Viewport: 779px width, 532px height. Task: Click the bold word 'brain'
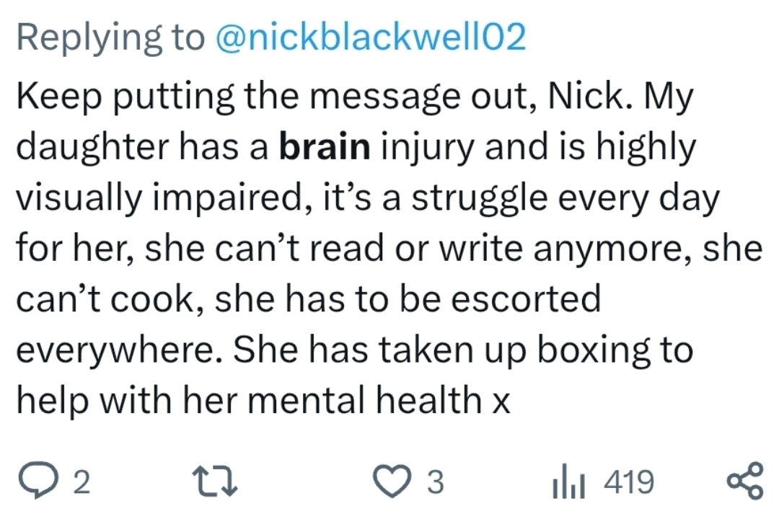pos(325,147)
